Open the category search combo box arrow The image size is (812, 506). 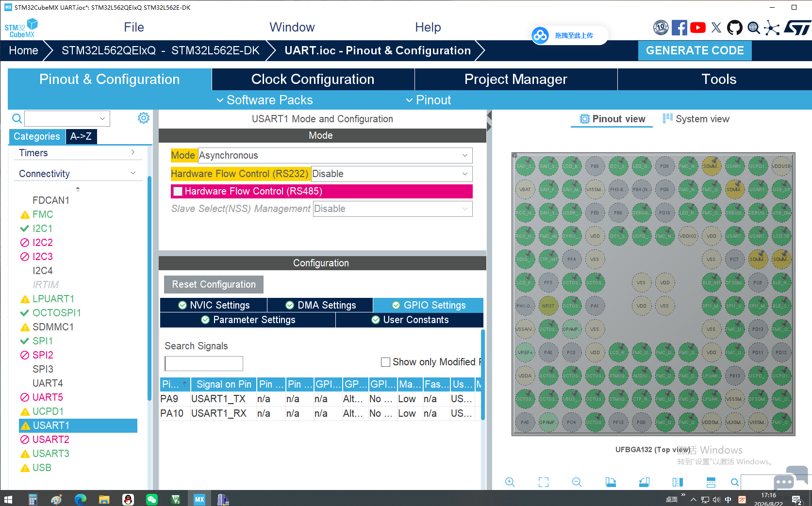coord(102,118)
